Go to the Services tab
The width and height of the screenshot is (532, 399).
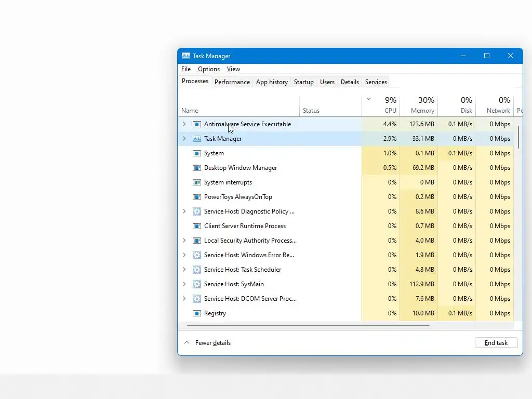376,82
